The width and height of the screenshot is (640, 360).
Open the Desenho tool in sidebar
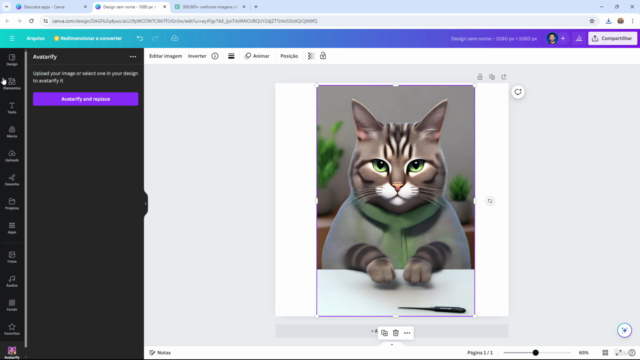(12, 180)
